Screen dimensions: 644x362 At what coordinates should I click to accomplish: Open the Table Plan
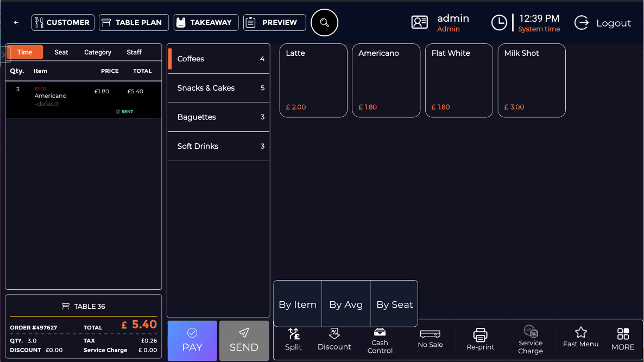tap(134, 23)
